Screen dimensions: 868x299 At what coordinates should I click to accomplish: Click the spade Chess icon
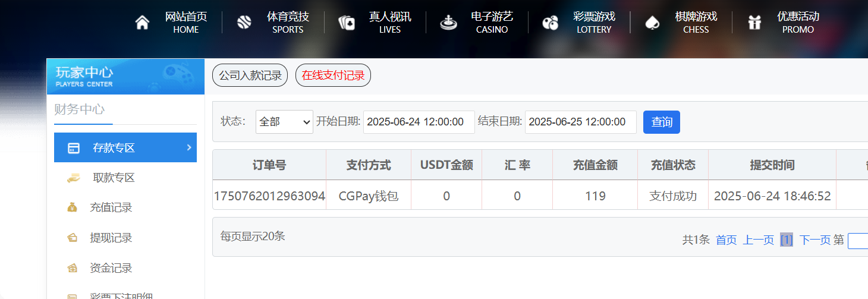point(652,23)
